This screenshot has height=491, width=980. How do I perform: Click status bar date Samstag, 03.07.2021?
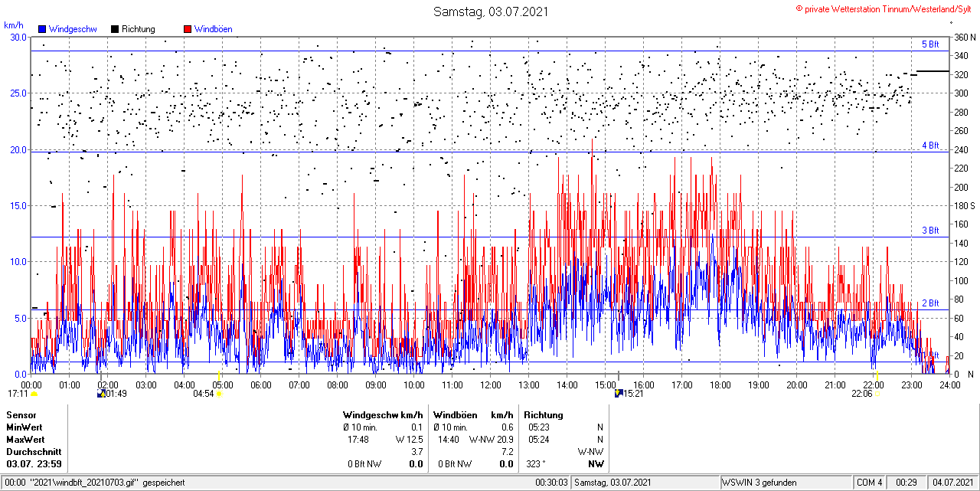(613, 483)
